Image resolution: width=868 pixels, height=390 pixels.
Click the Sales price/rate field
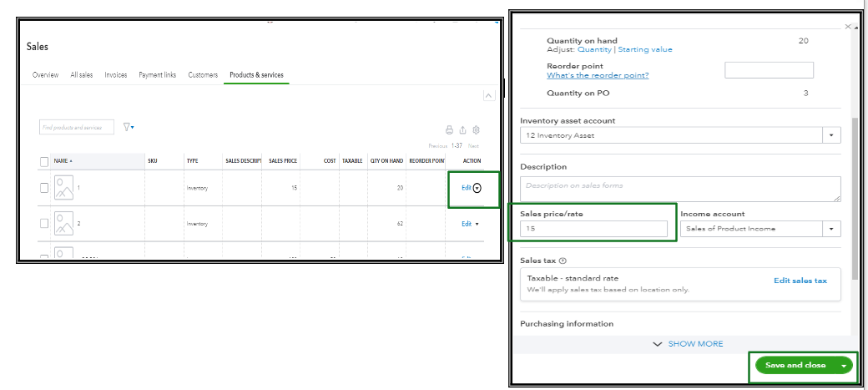click(593, 228)
